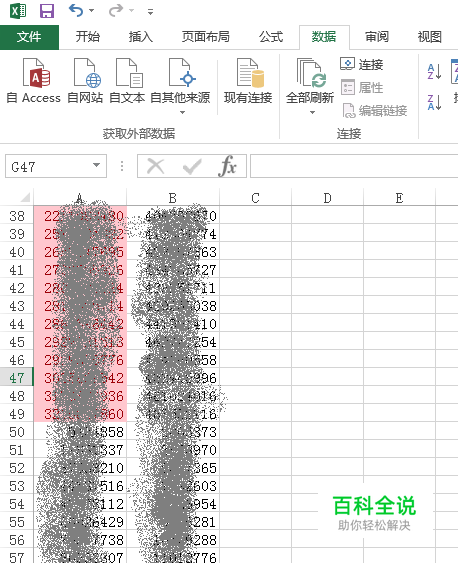Select column C header
Screen dimensions: 458x563
pyautogui.click(x=255, y=198)
